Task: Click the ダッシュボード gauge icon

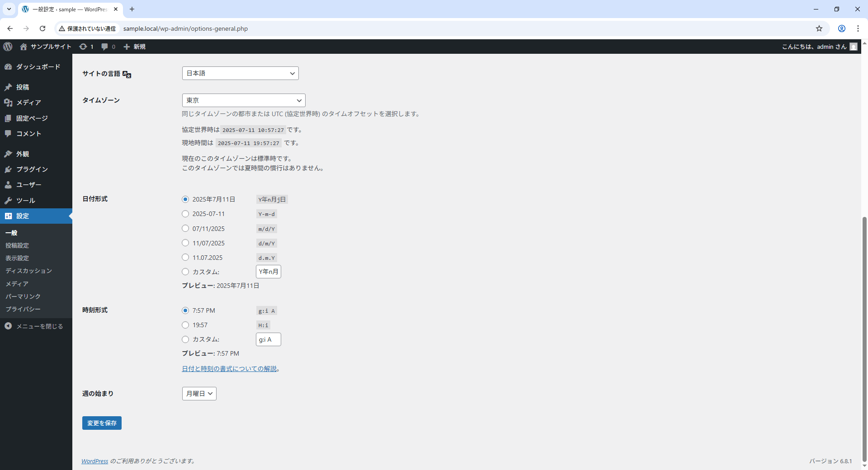Action: pos(8,67)
